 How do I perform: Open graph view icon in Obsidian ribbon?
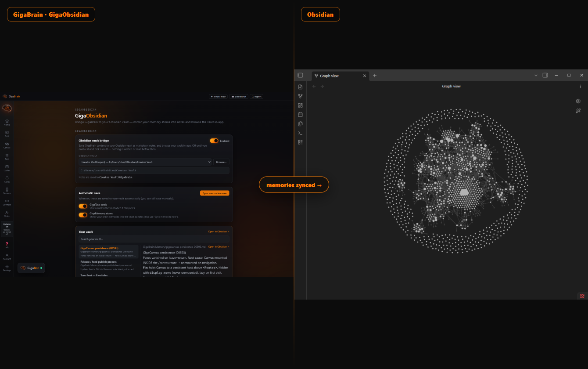[300, 96]
